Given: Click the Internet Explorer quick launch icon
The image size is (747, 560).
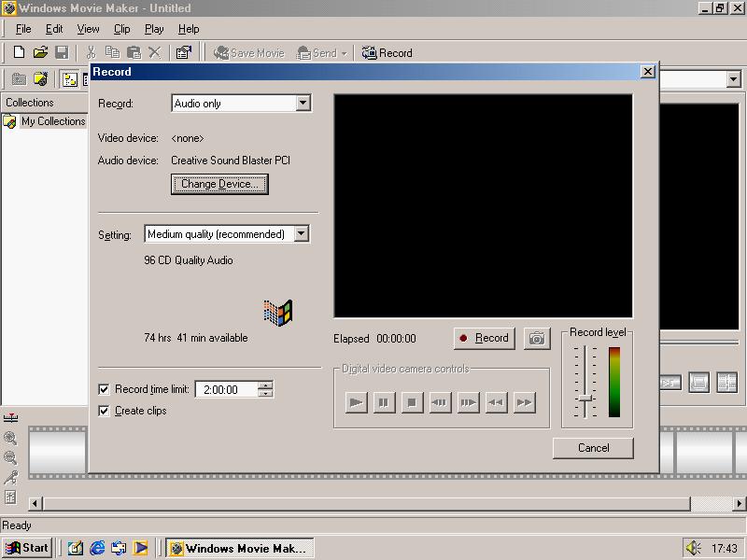Looking at the screenshot, I should [x=97, y=548].
